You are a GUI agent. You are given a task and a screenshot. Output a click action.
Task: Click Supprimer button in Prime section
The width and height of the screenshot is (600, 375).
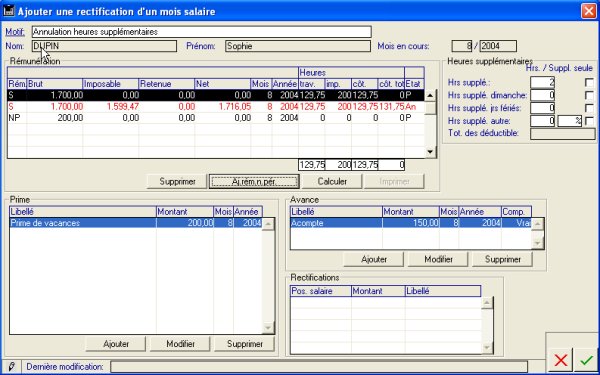click(x=245, y=344)
